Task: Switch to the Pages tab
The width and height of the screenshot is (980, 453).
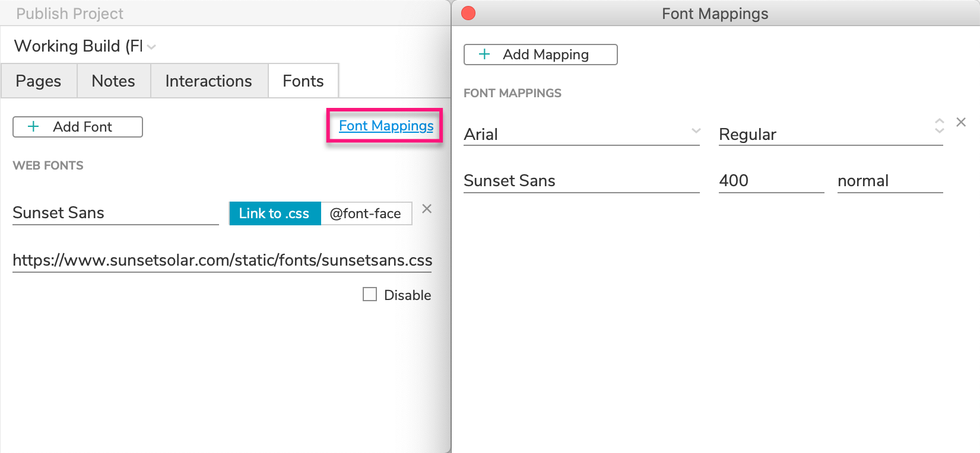Action: pos(39,81)
